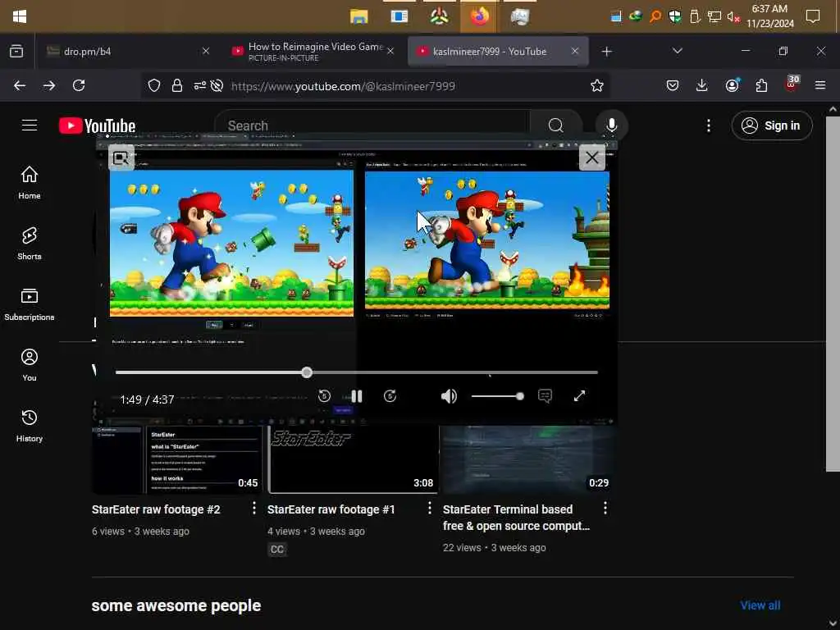Screen dimensions: 840x630
Task: Click the PiP volume slider handle
Action: pyautogui.click(x=519, y=396)
